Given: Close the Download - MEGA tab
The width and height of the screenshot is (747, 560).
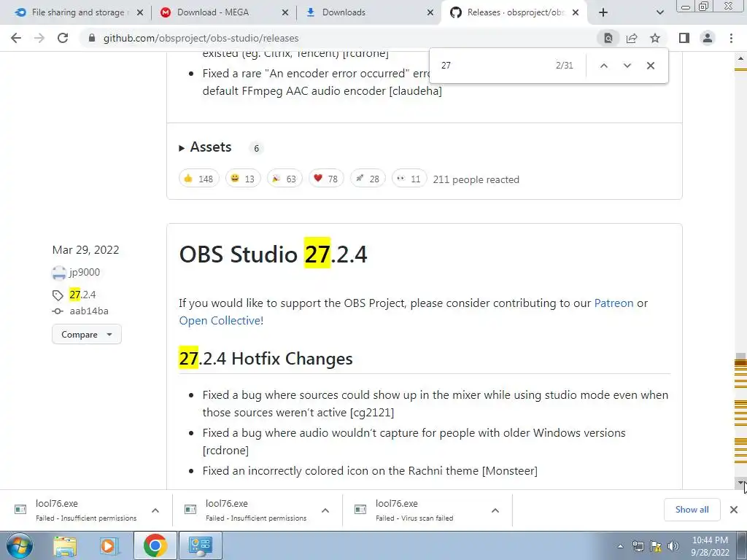Looking at the screenshot, I should 285,12.
